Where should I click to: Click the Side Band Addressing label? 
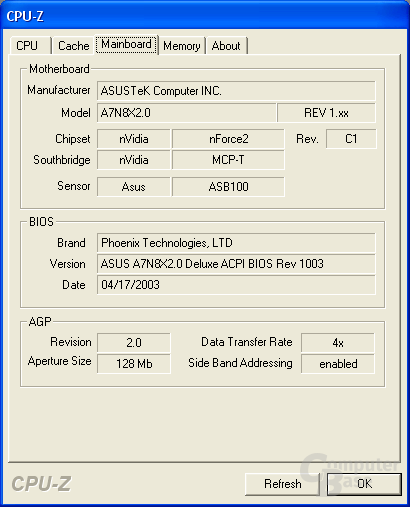click(x=240, y=363)
